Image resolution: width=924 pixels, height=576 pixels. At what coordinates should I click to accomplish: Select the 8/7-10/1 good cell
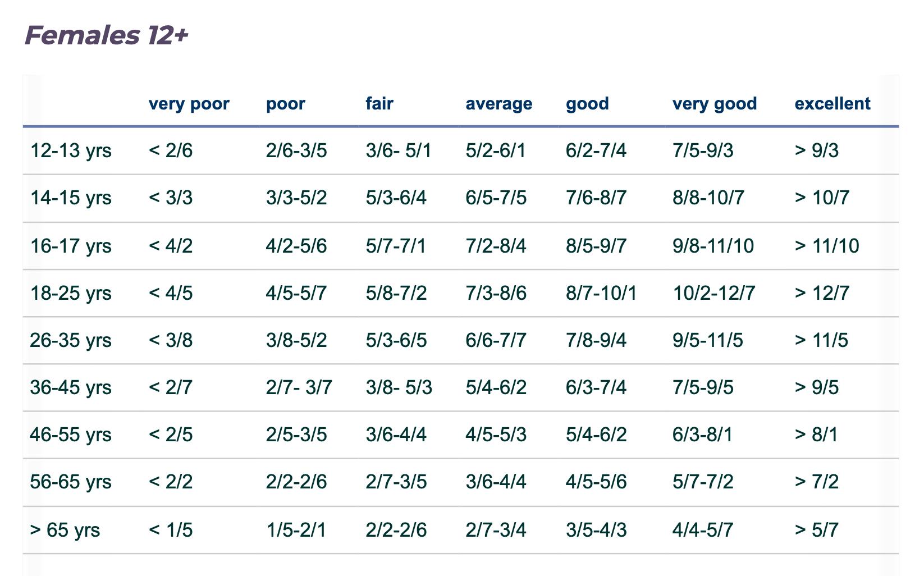point(601,294)
